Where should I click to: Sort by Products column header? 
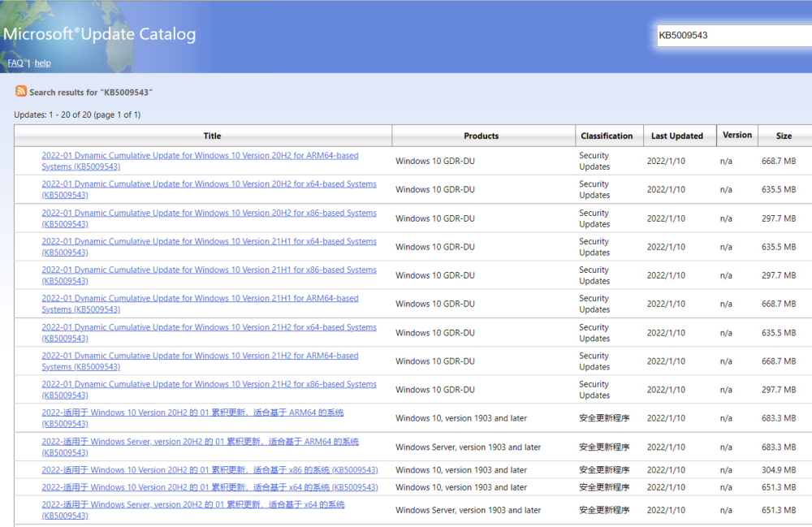click(481, 136)
